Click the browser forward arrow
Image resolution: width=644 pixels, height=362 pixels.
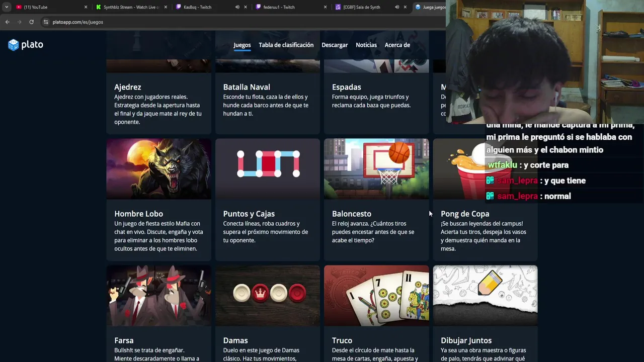click(x=19, y=22)
